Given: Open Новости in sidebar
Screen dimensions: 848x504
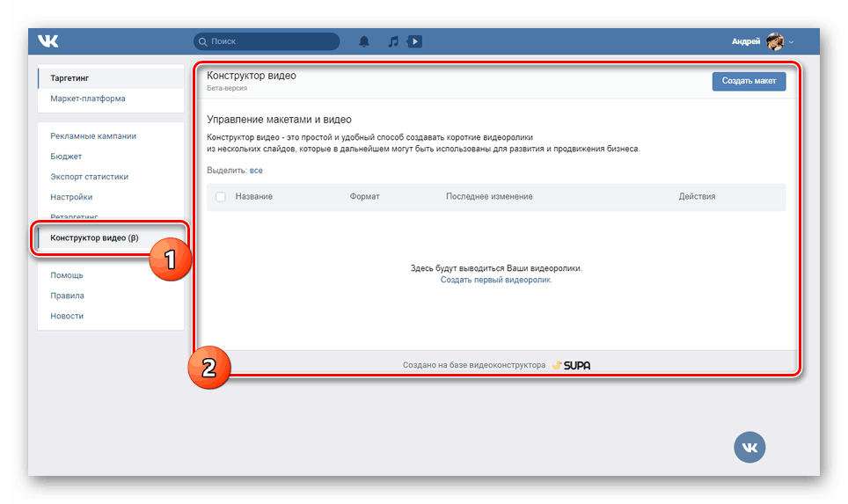Looking at the screenshot, I should pos(67,317).
